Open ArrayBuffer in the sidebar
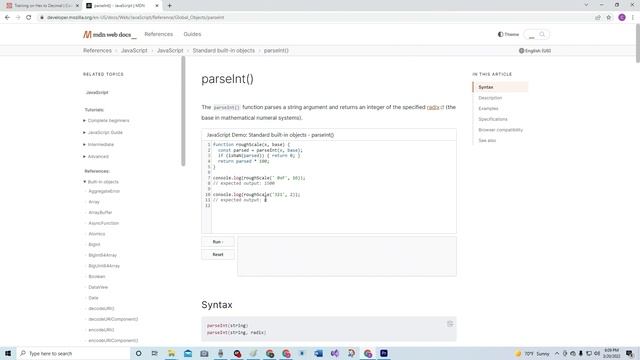Viewport: 640px width, 360px height. point(100,212)
